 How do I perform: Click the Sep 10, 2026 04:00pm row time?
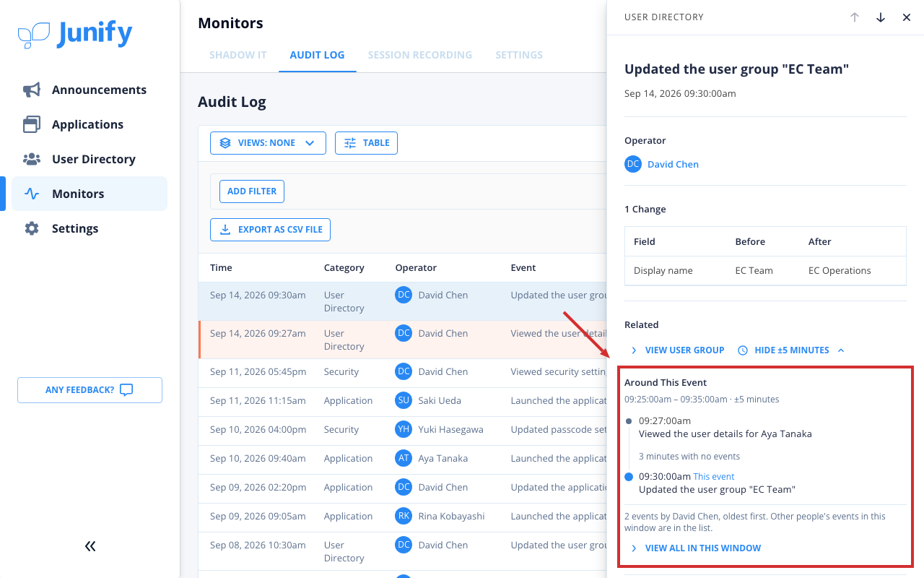click(258, 429)
